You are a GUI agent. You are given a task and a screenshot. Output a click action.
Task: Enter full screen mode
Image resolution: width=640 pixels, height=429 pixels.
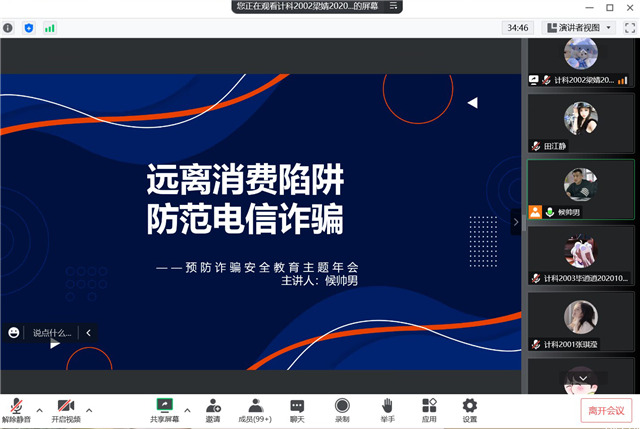(630, 28)
